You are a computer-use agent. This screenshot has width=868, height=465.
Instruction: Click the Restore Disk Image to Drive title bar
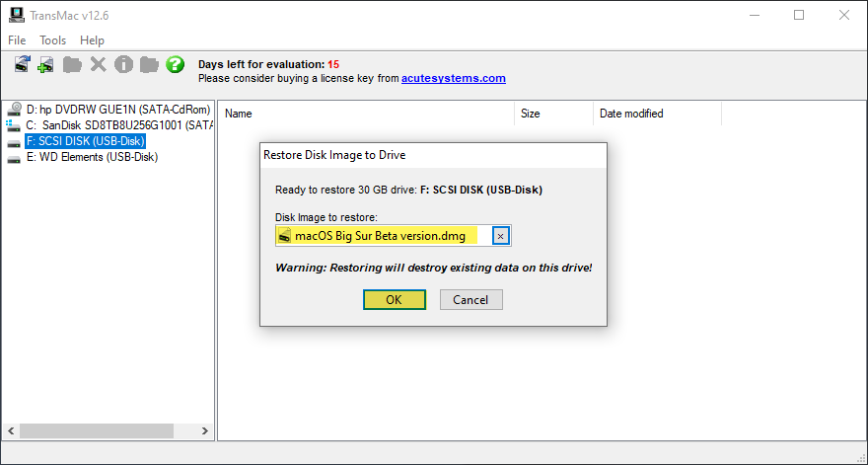pyautogui.click(x=433, y=155)
